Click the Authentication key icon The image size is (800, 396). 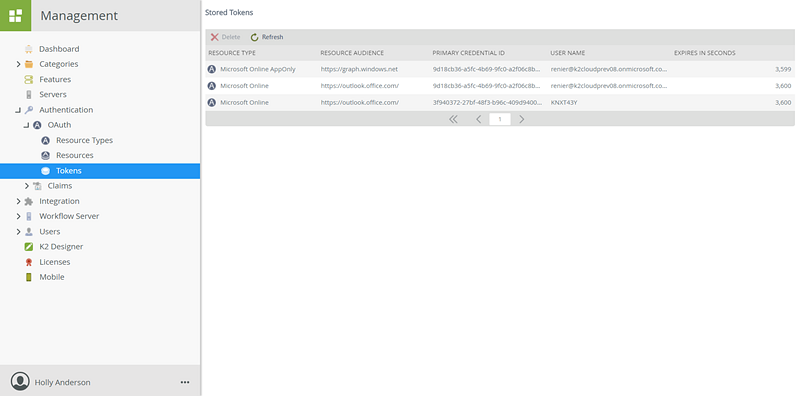click(x=29, y=110)
